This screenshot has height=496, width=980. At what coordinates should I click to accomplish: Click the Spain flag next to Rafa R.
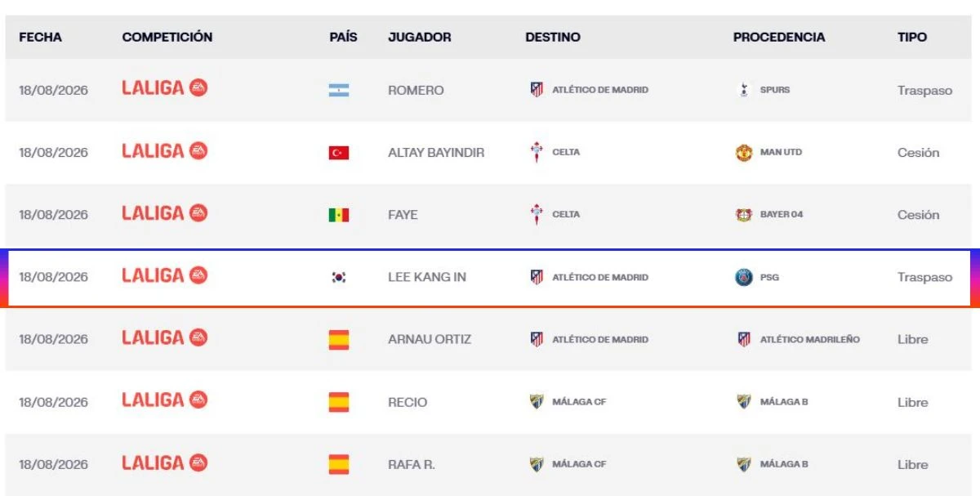point(339,464)
